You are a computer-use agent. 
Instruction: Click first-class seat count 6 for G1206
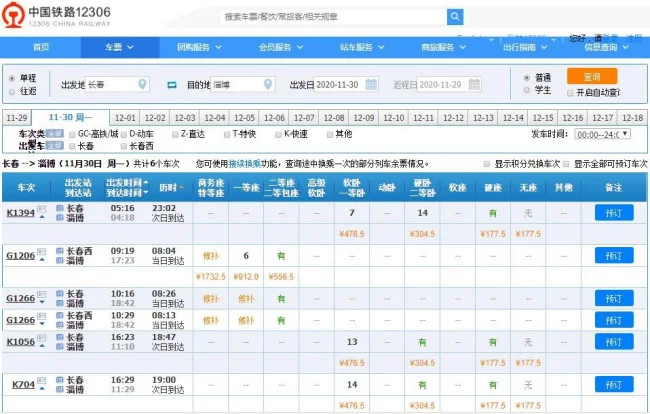click(246, 256)
